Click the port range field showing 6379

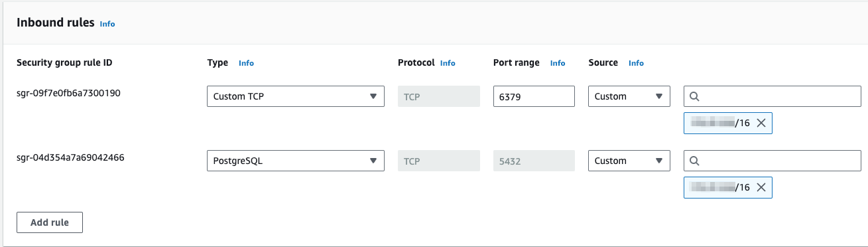534,96
